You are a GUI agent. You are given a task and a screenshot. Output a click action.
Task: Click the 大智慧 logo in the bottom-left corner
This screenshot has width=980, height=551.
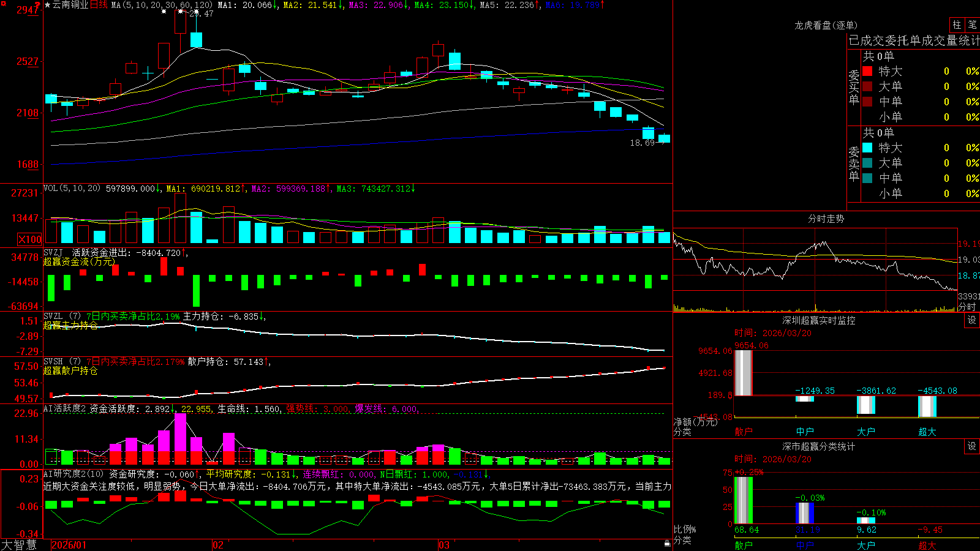tap(19, 545)
